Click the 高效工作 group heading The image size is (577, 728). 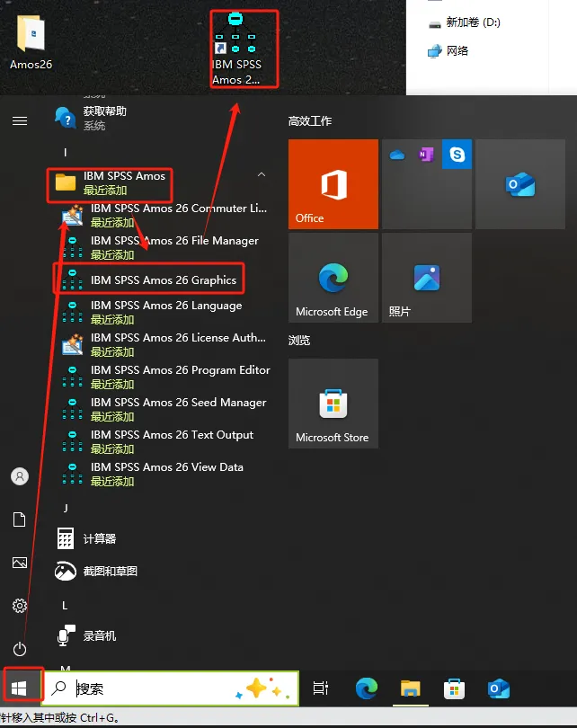tap(310, 121)
